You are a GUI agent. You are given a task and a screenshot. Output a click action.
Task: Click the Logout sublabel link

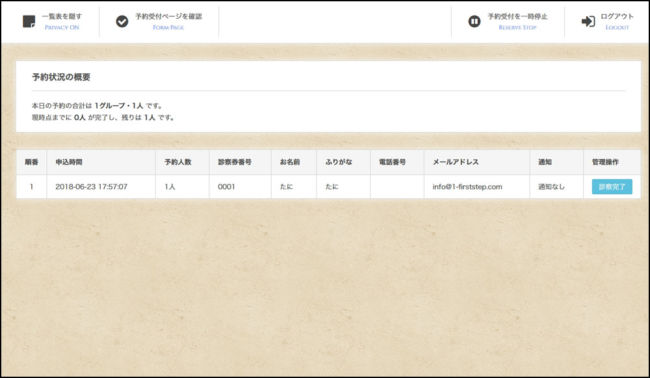617,27
